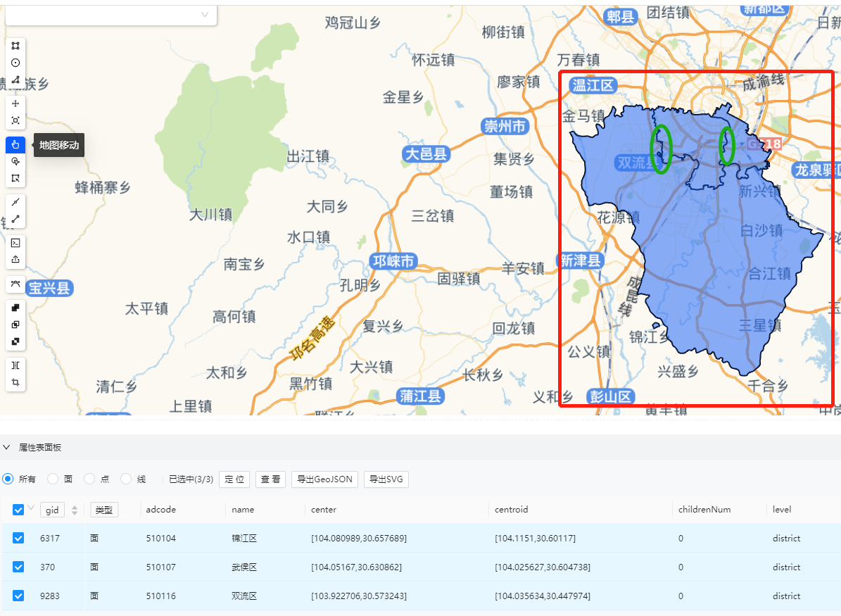Click the 大邑县 map label
The image size is (841, 616).
point(426,155)
